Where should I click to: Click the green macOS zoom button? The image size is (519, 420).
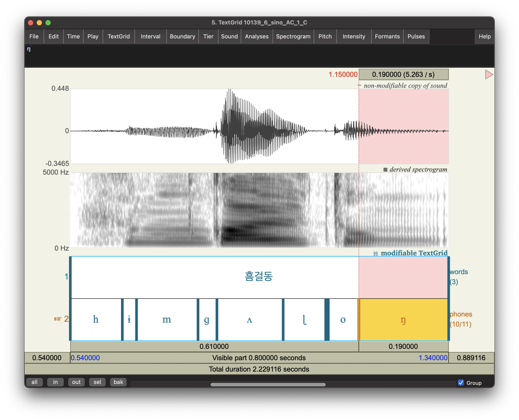48,23
